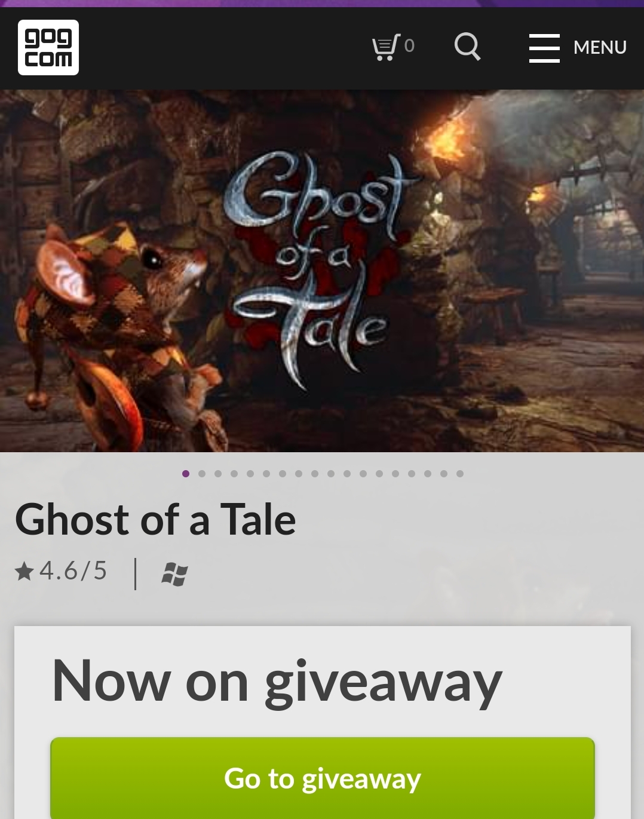
Task: Click the Go to giveaway button
Action: pos(323,778)
